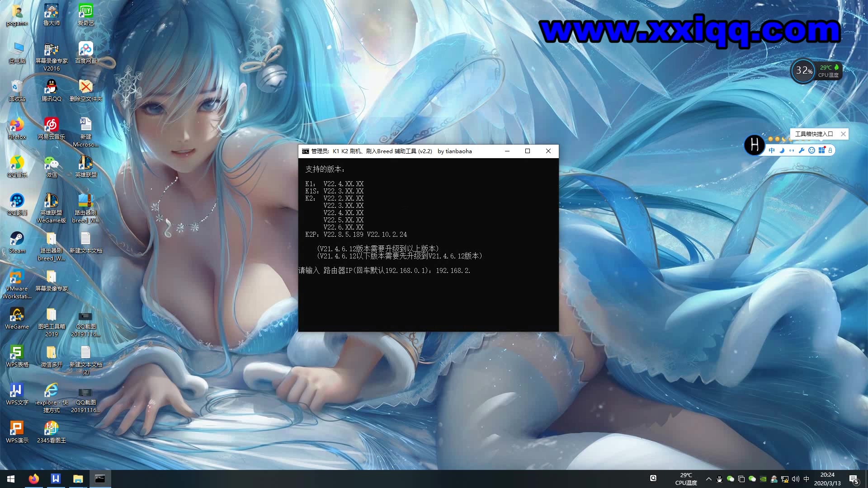Switch to File Explorer in taskbar

click(x=78, y=479)
